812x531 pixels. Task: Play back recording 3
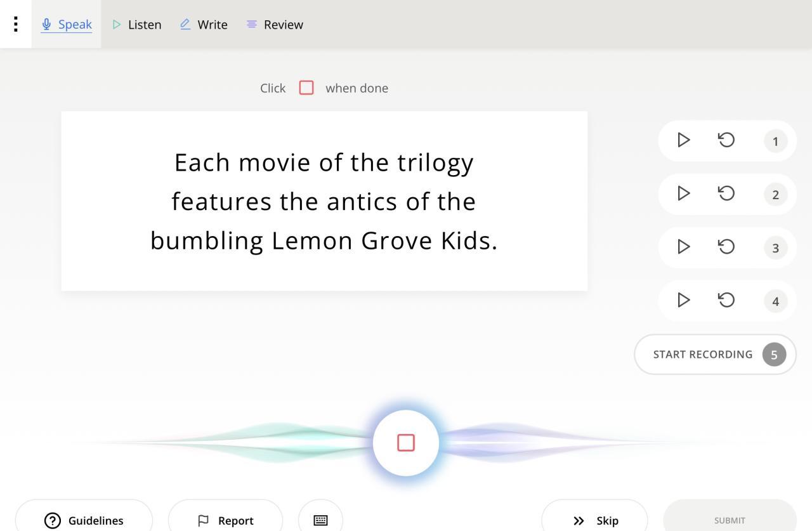tap(683, 247)
